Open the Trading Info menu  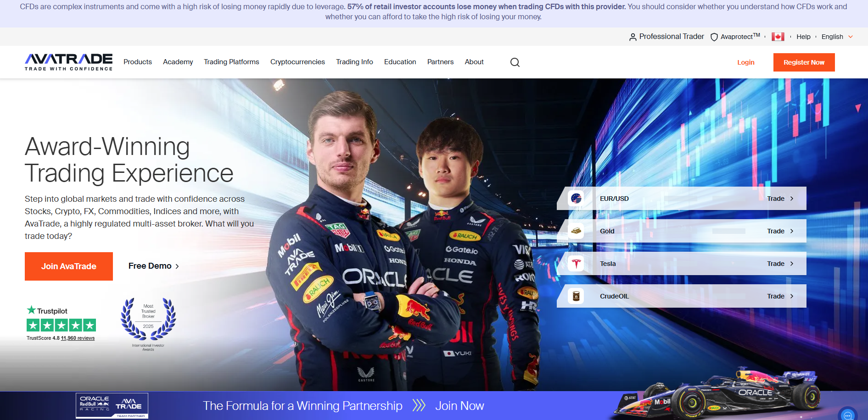tap(354, 62)
